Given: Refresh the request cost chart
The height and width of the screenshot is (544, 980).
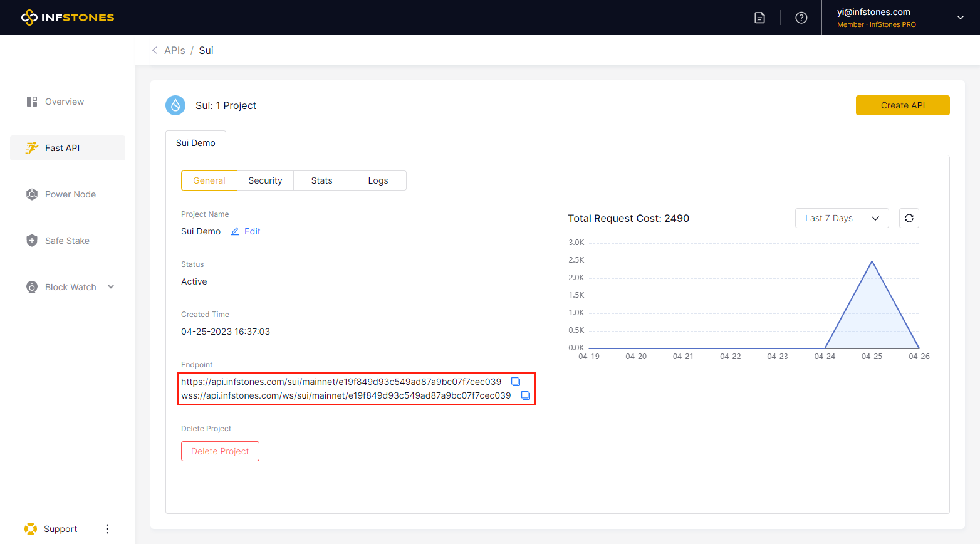Looking at the screenshot, I should pos(909,218).
